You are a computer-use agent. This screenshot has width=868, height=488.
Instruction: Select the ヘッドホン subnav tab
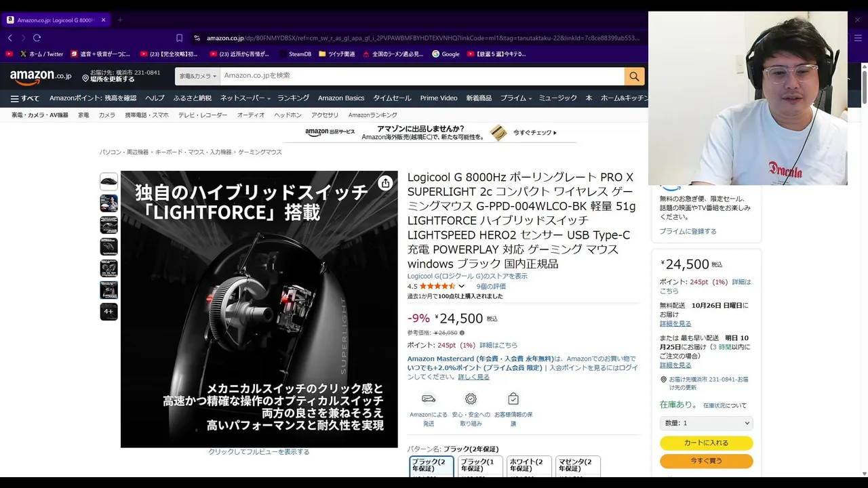pos(288,115)
